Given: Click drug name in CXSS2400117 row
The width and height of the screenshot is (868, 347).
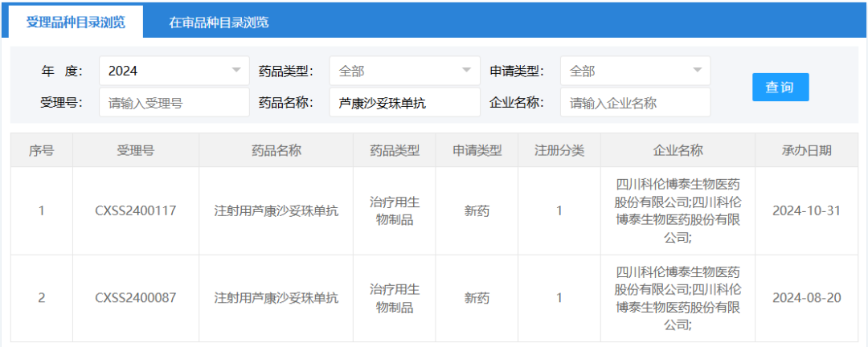Looking at the screenshot, I should pos(276,211).
